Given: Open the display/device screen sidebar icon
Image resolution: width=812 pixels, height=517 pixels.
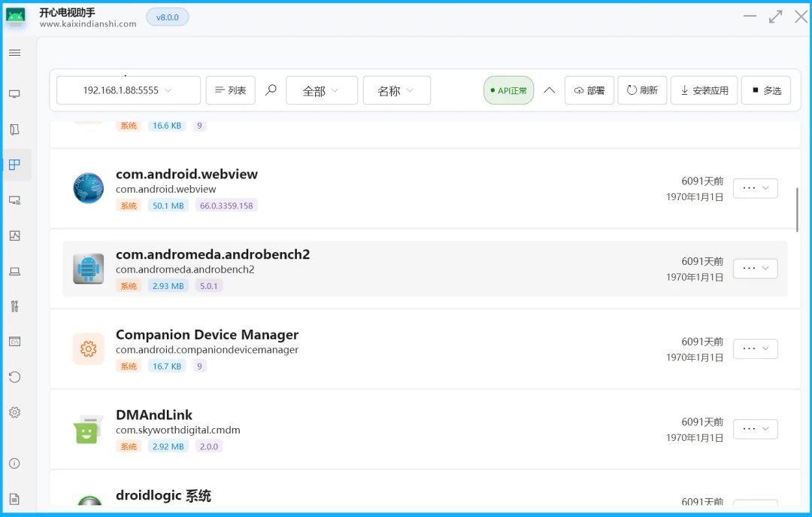Looking at the screenshot, I should click(14, 94).
